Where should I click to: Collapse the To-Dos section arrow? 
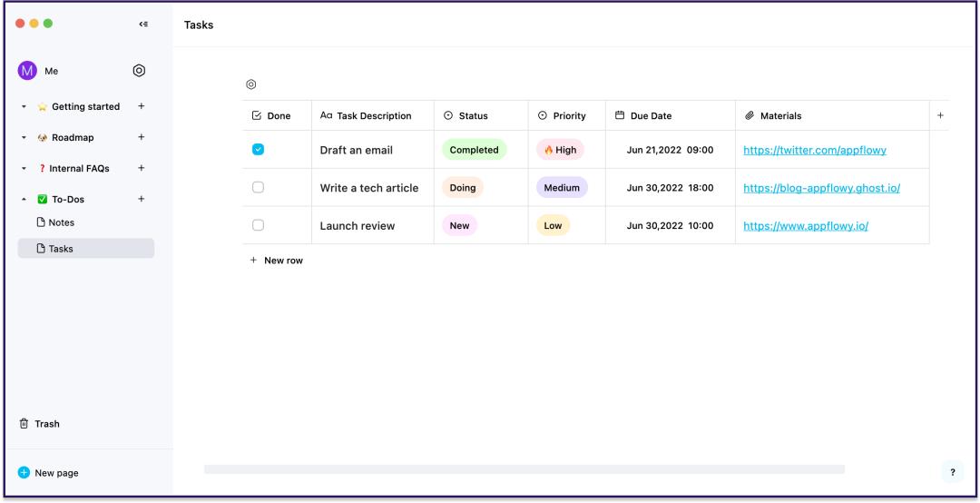tap(24, 199)
